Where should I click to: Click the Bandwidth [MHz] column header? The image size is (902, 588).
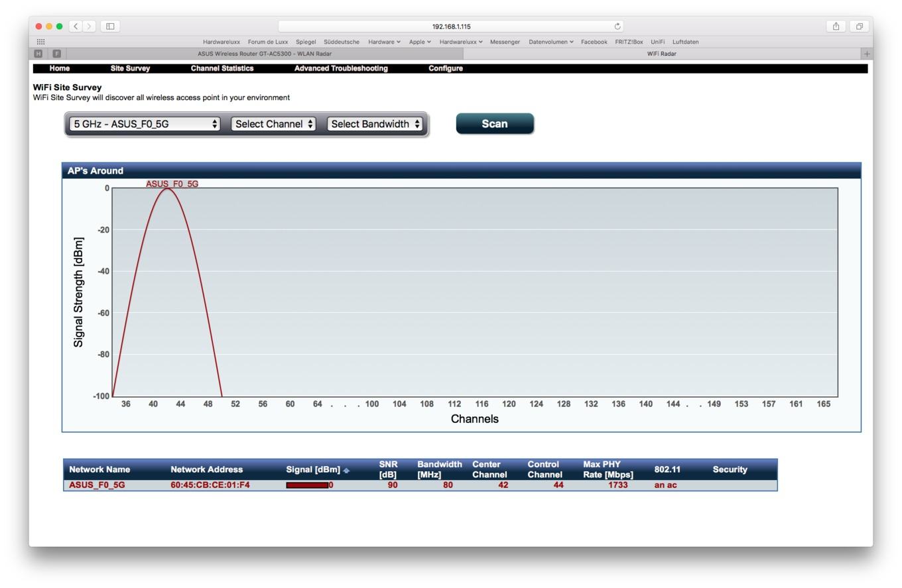click(440, 469)
